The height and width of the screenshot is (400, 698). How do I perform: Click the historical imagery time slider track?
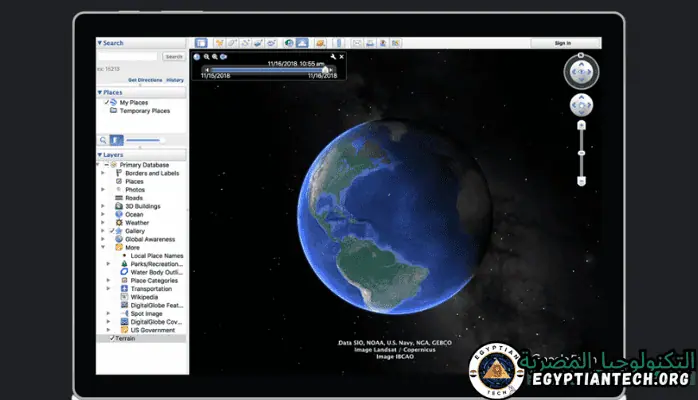pyautogui.click(x=266, y=69)
